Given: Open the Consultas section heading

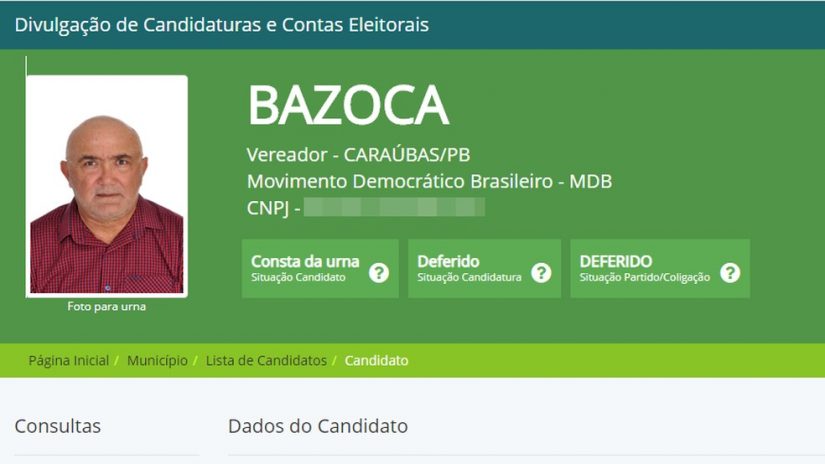Looking at the screenshot, I should tap(58, 426).
